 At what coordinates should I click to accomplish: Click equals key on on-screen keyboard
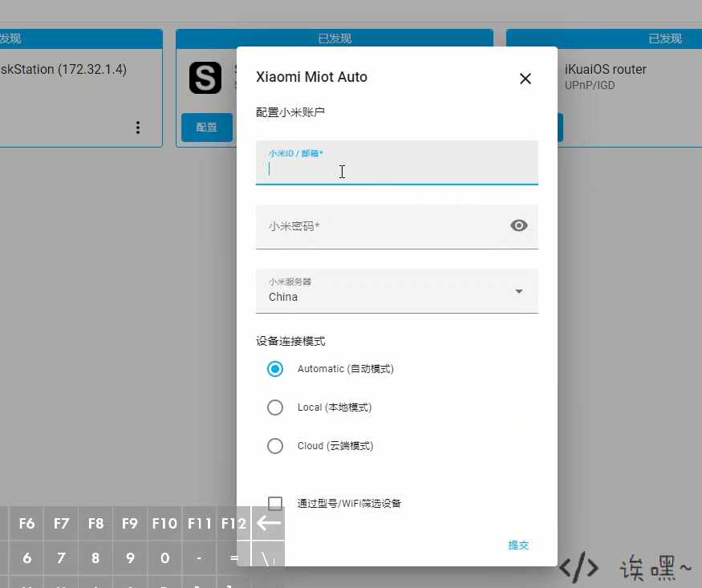[233, 558]
